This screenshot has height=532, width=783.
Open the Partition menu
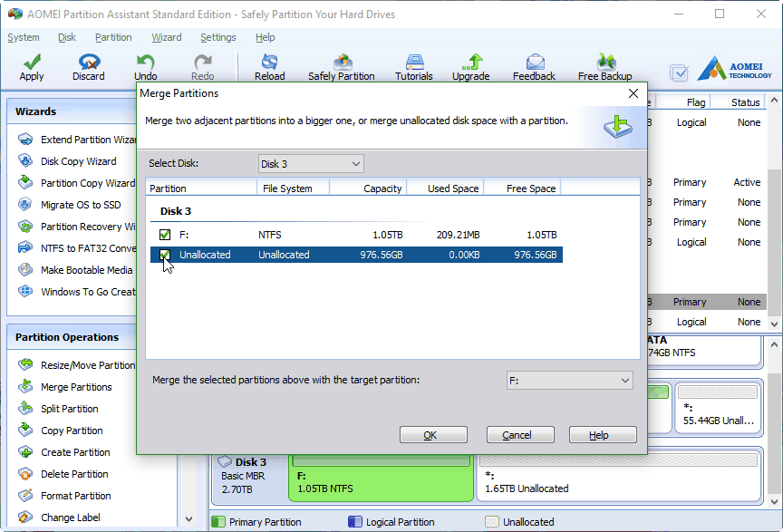tap(113, 37)
